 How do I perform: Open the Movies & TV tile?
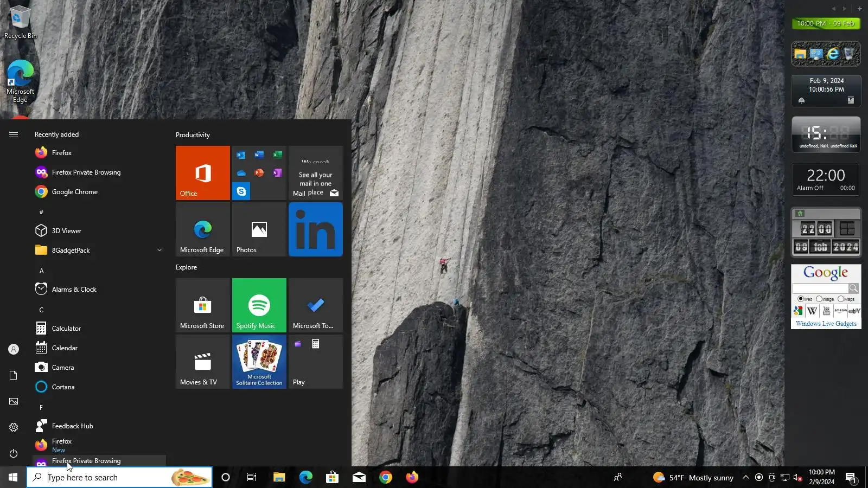[203, 362]
